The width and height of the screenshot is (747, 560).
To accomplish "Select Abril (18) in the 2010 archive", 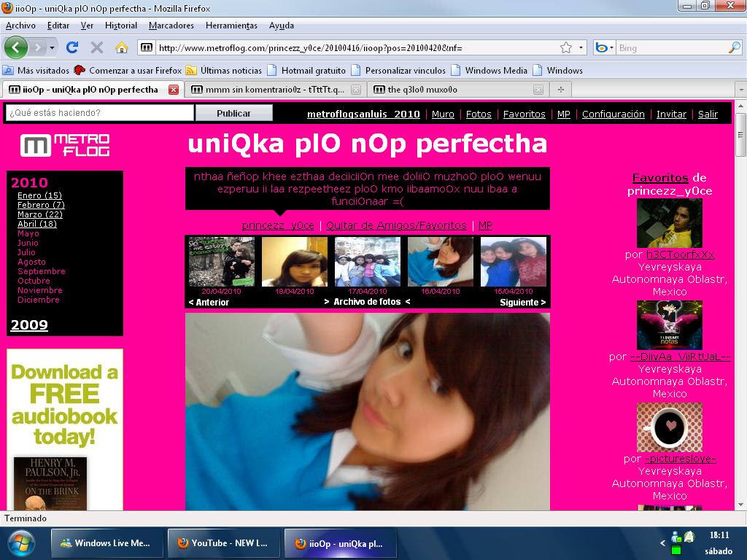I will 37,224.
